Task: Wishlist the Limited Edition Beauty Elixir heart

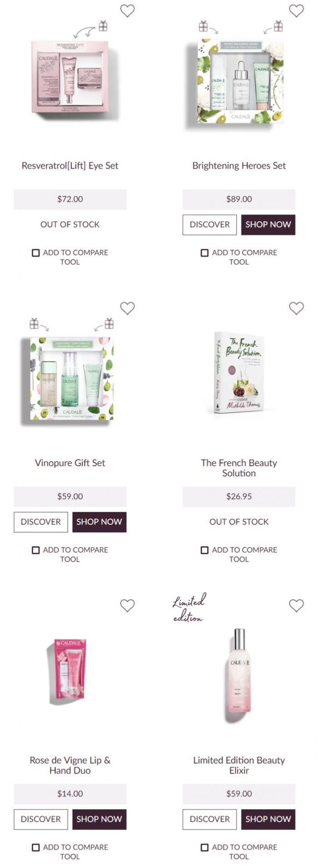Action: (296, 605)
